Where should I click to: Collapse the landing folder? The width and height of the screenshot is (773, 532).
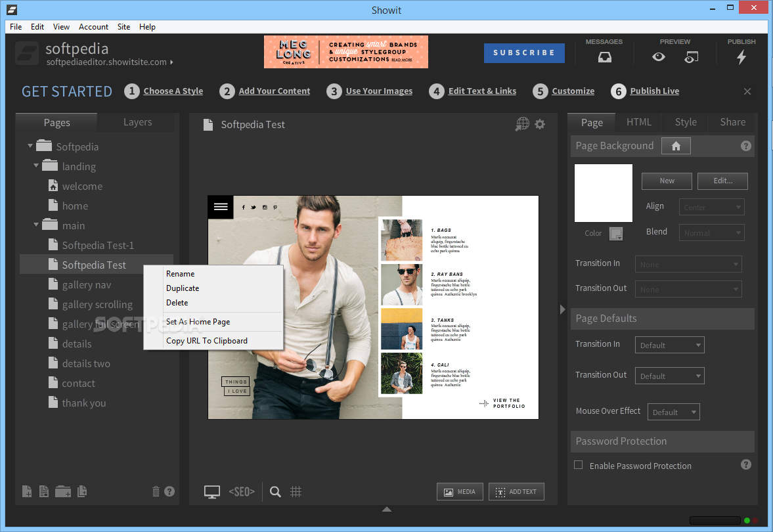tap(36, 166)
